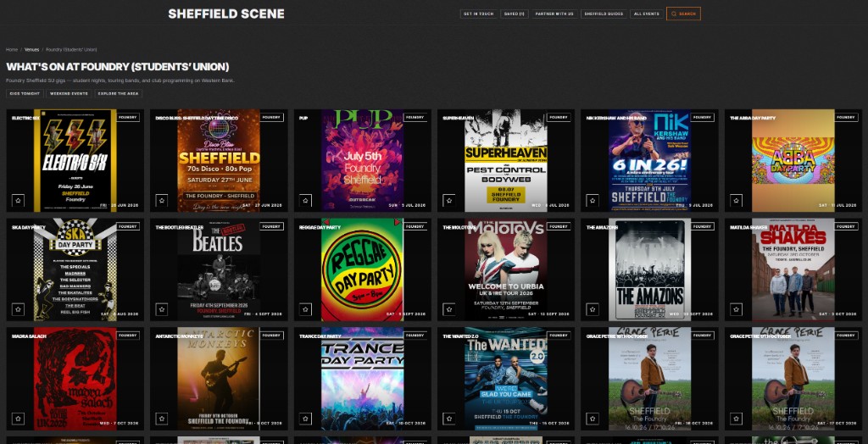Viewport: 868px width, 444px height.
Task: Star the Disco Bliss daytime disco event
Action: coord(162,201)
